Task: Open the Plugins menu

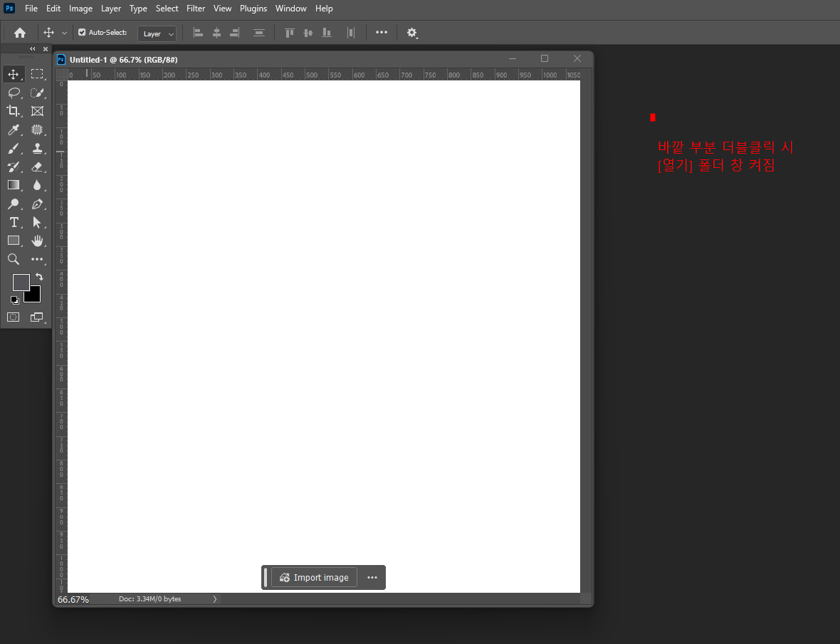Action: coord(253,9)
